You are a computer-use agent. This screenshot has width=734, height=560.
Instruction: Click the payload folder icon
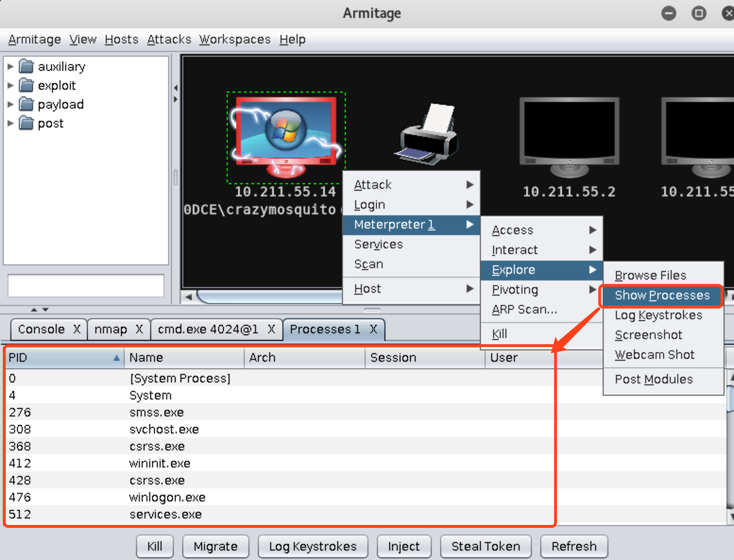[x=26, y=104]
